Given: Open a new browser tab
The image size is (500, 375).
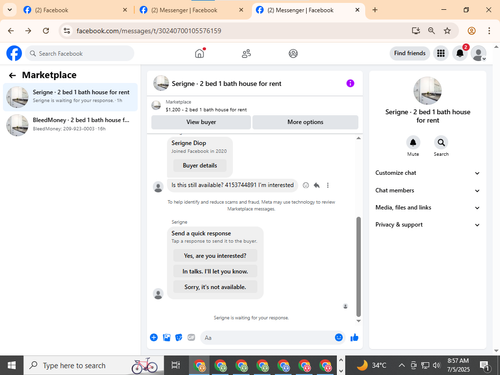Looking at the screenshot, I should [x=375, y=10].
